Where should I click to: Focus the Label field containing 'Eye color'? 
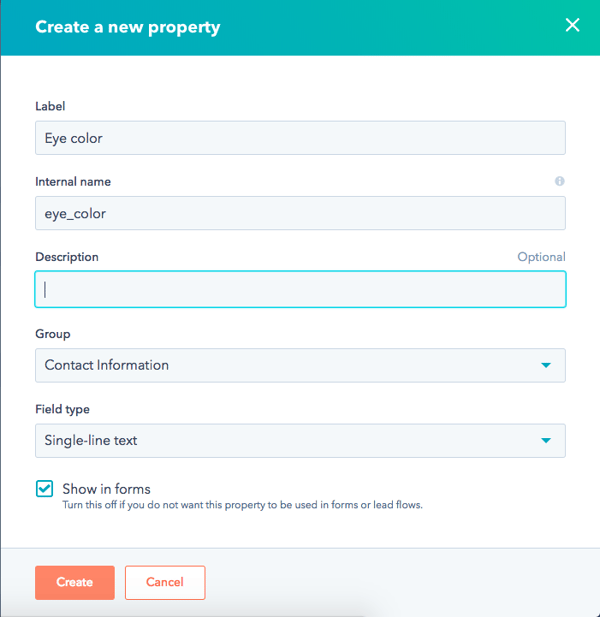click(300, 138)
